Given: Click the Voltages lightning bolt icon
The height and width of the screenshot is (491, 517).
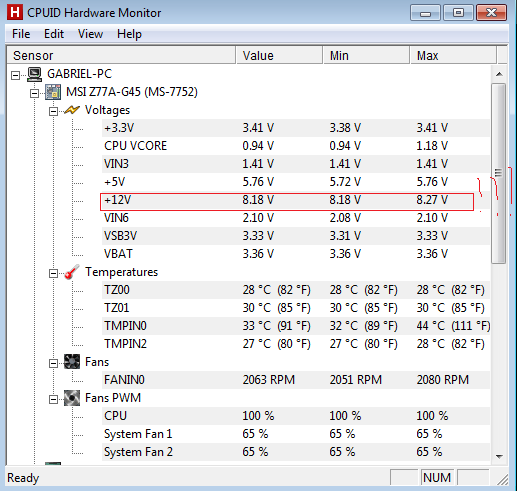Looking at the screenshot, I should point(72,110).
